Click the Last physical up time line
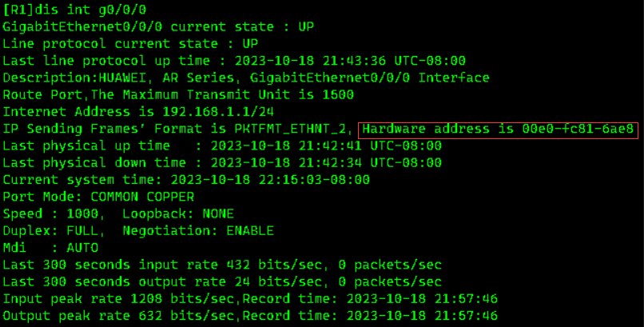This screenshot has width=644, height=327. (221, 146)
